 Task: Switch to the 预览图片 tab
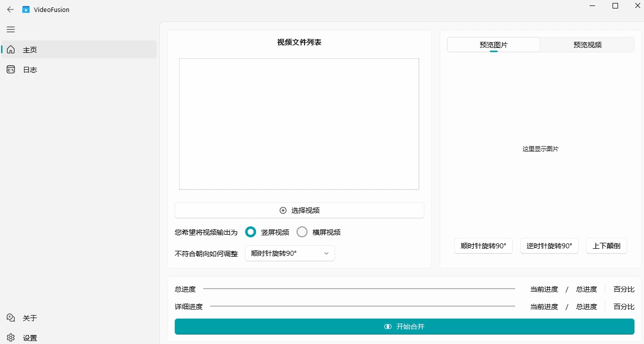(493, 45)
